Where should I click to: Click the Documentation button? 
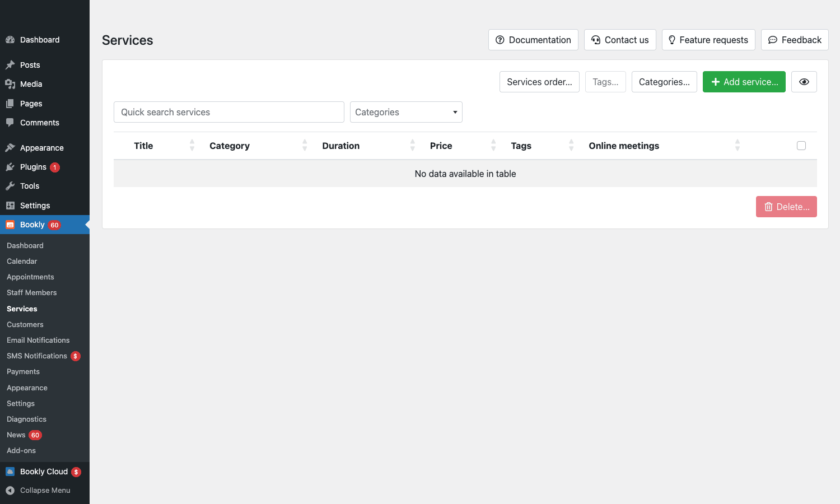[x=533, y=40]
